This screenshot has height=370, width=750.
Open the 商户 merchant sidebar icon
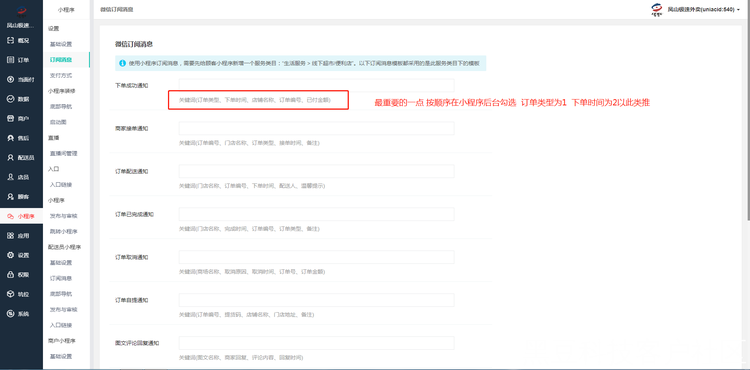coord(11,119)
